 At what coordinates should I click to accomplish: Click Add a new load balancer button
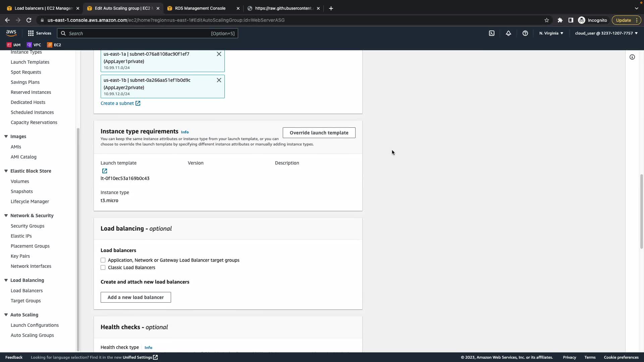point(136,297)
